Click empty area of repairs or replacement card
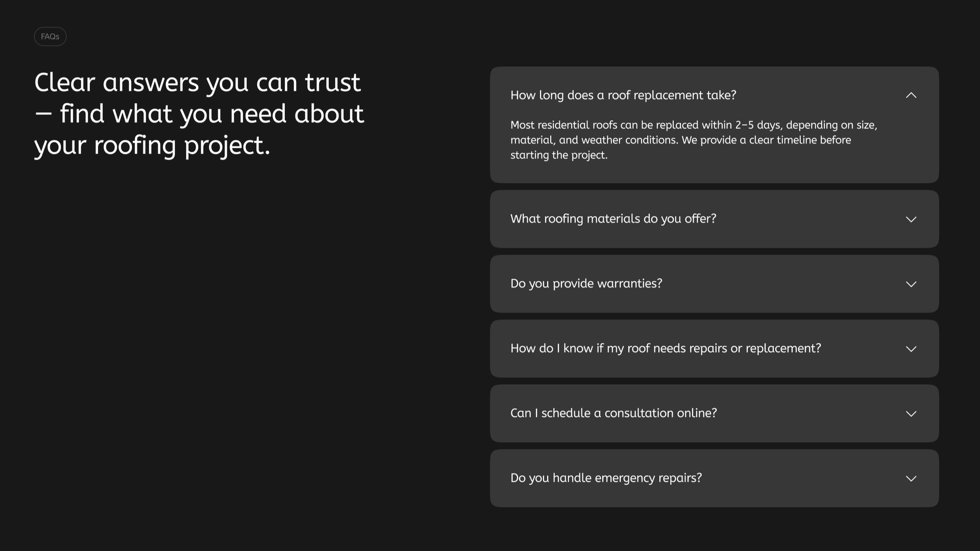Viewport: 980px width, 551px height. [863, 349]
